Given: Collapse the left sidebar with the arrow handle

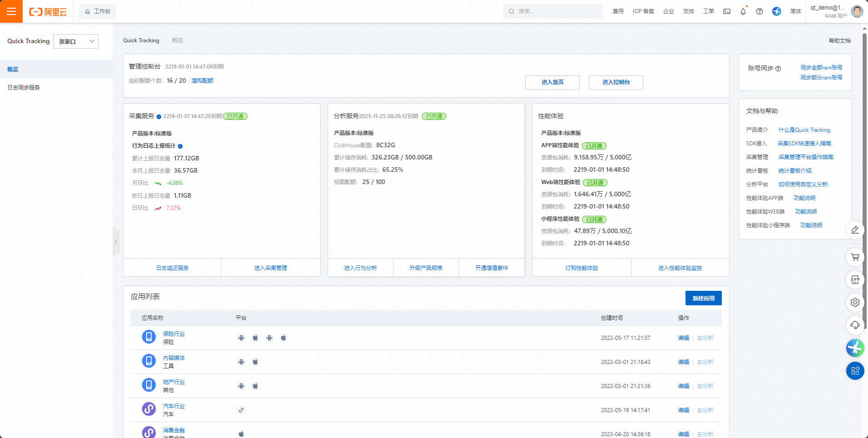Looking at the screenshot, I should (x=116, y=242).
